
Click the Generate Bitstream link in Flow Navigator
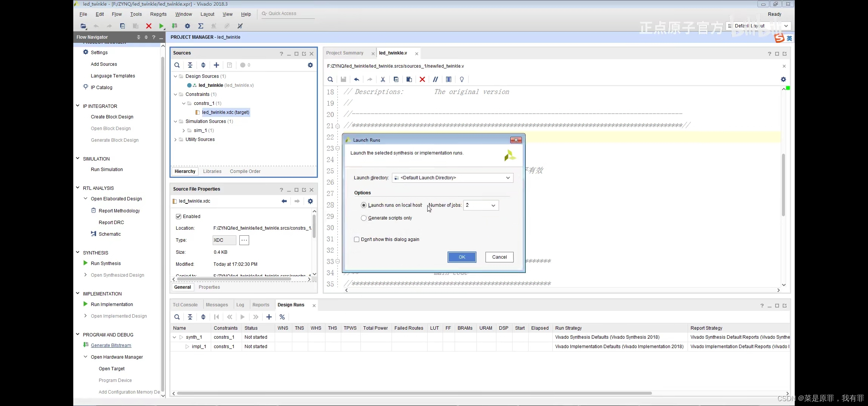point(111,345)
